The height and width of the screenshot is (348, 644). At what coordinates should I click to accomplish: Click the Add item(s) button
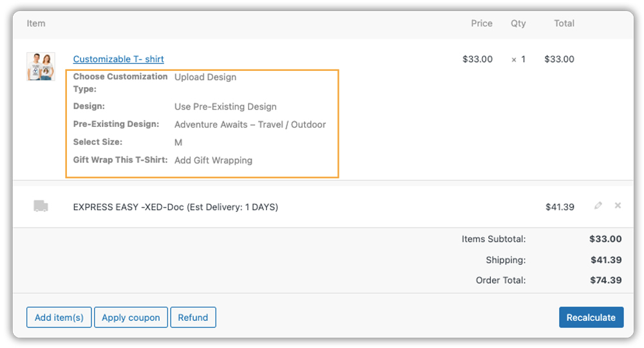point(59,317)
